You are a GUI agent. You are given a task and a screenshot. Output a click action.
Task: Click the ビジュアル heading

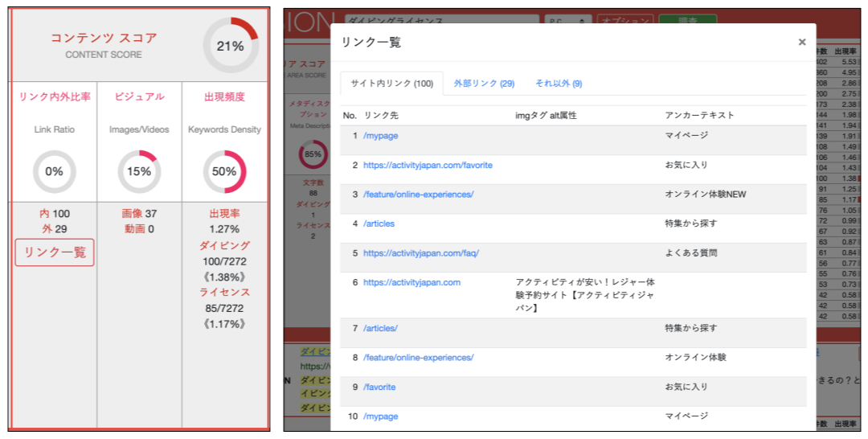(x=139, y=96)
